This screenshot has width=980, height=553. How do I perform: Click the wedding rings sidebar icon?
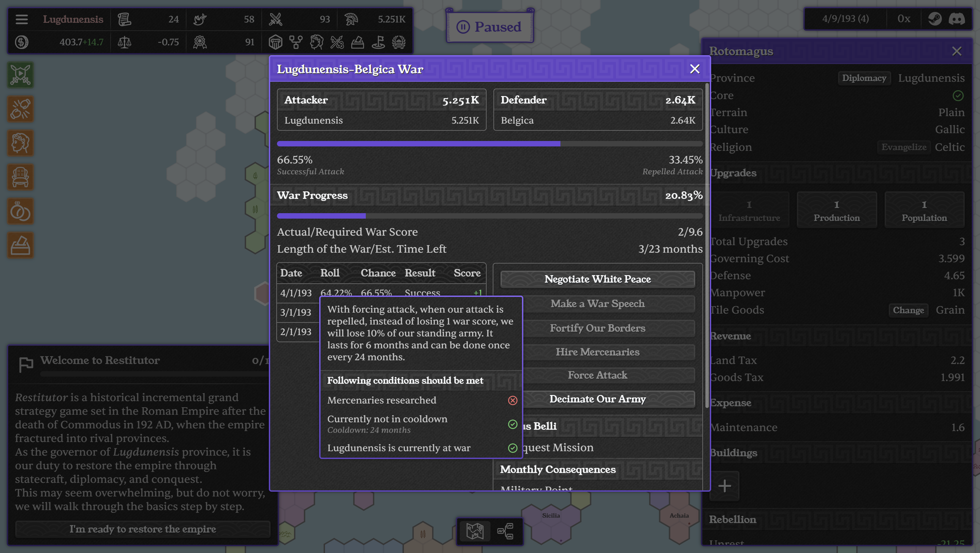click(x=20, y=211)
